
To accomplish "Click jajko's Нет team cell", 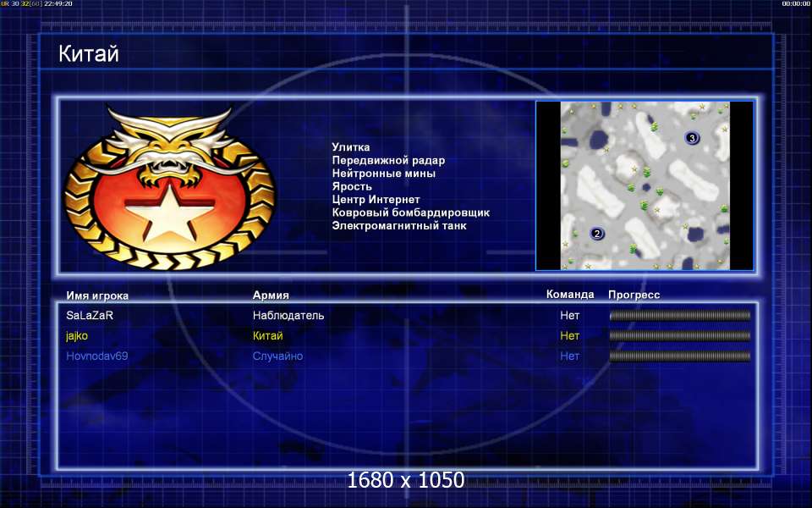I will click(x=569, y=336).
